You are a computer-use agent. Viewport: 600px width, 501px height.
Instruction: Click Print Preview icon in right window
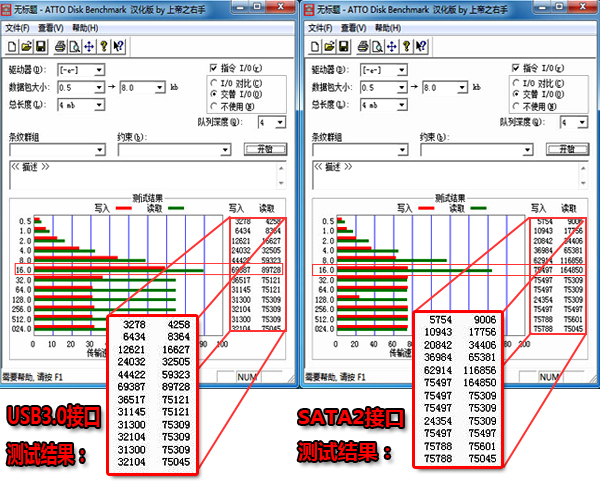[377, 47]
